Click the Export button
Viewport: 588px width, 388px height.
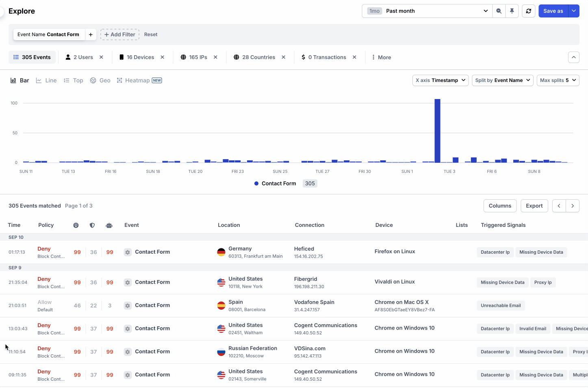click(x=534, y=206)
